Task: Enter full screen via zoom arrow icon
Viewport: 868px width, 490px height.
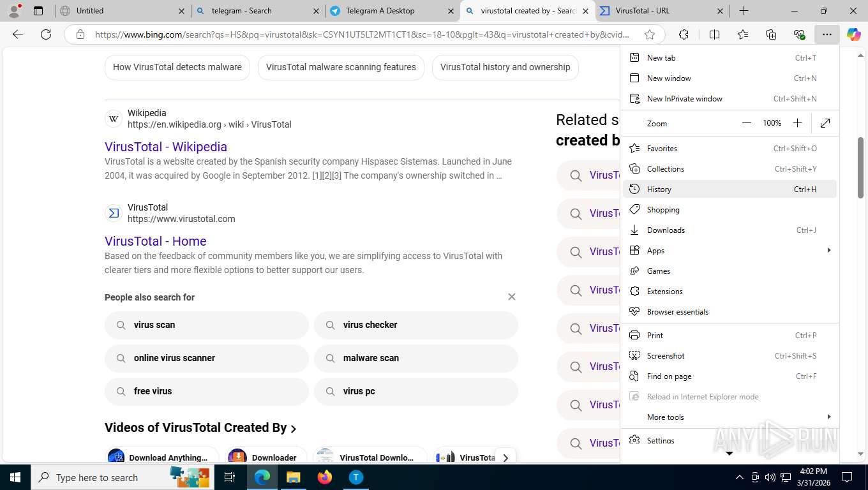Action: pos(825,123)
